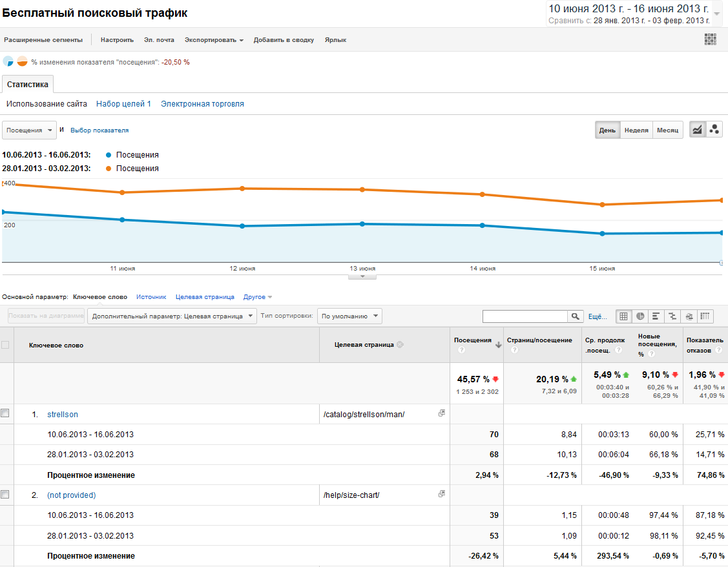Click the orange segment icon
Image resolution: width=728 pixels, height=567 pixels.
tap(22, 61)
